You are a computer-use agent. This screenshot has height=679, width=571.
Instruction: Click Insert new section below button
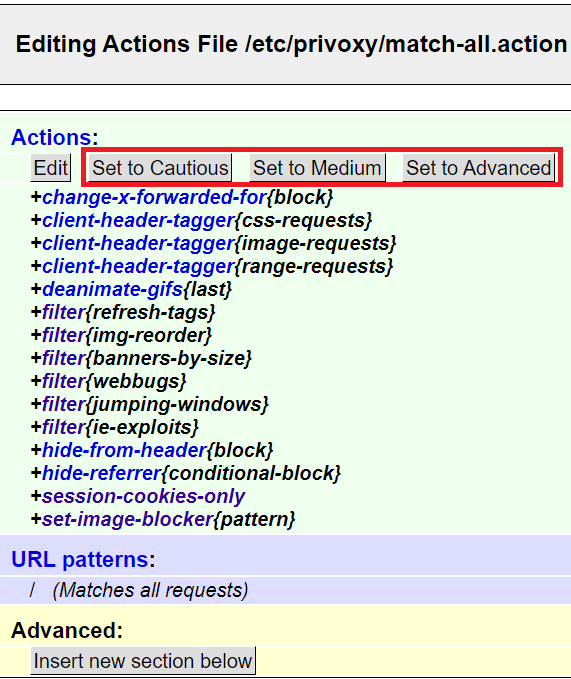(143, 661)
